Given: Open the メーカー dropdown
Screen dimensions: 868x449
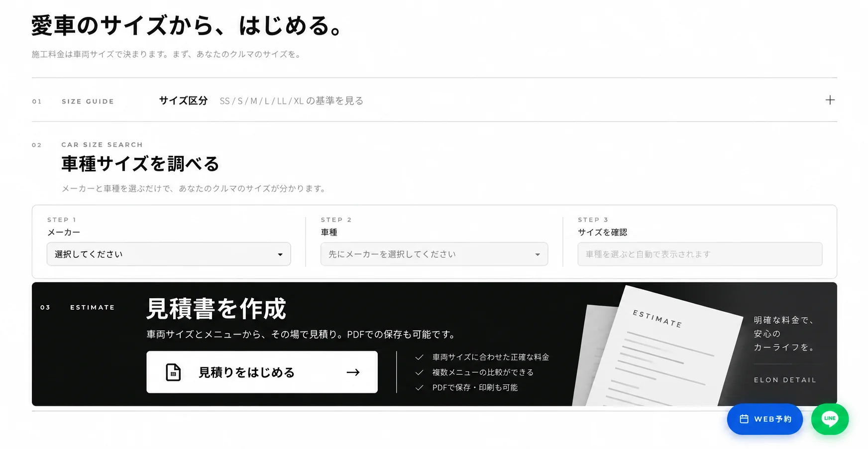Looking at the screenshot, I should tap(169, 254).
